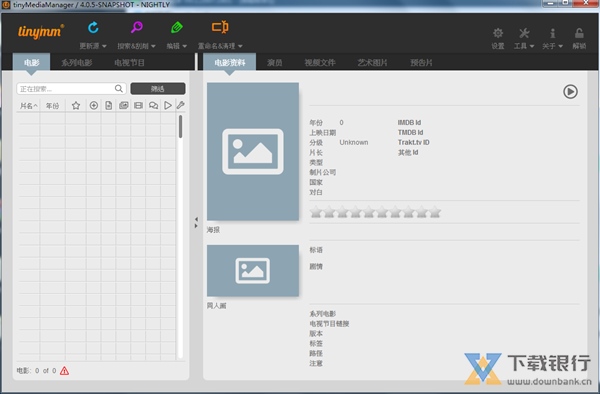
Task: Expand the 关于 dropdown arrow
Action: point(561,46)
